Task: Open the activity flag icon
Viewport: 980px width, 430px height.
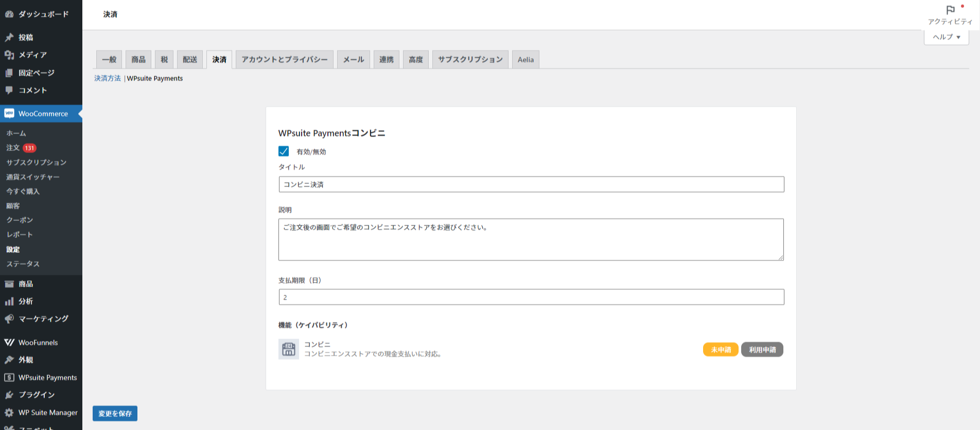Action: coord(950,10)
